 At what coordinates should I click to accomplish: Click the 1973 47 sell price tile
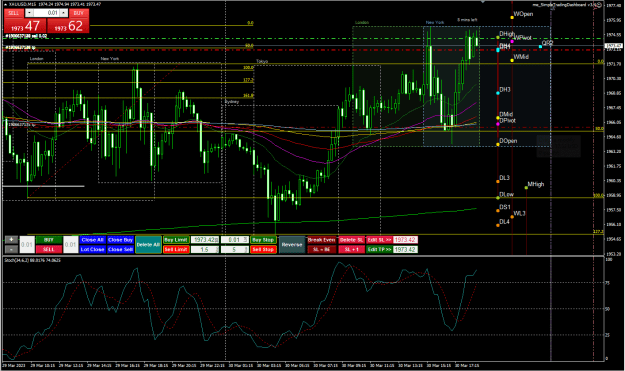click(25, 26)
